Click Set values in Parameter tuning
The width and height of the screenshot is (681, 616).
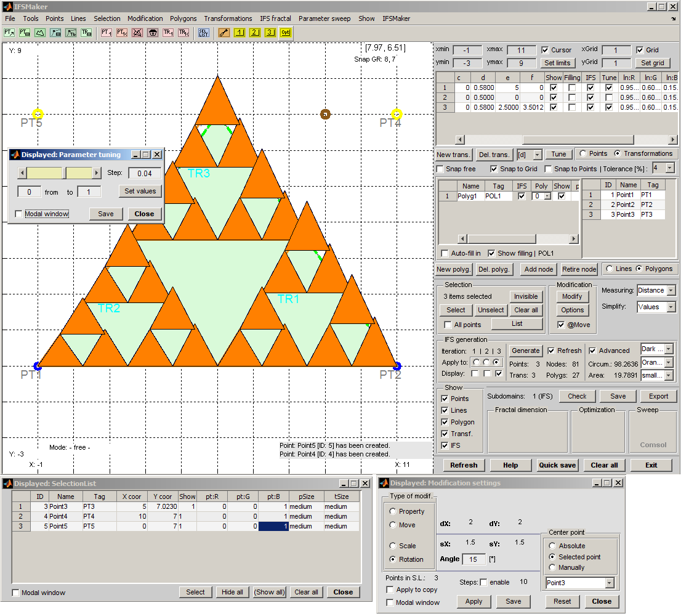pyautogui.click(x=140, y=191)
